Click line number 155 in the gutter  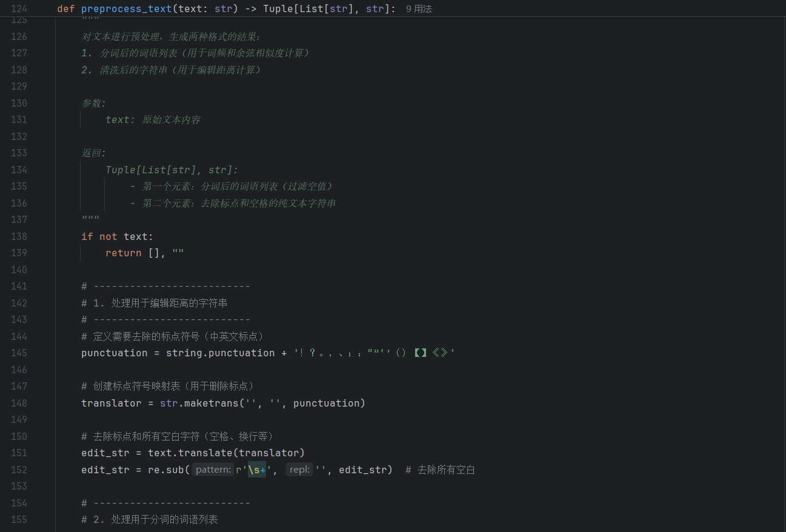pyautogui.click(x=19, y=519)
